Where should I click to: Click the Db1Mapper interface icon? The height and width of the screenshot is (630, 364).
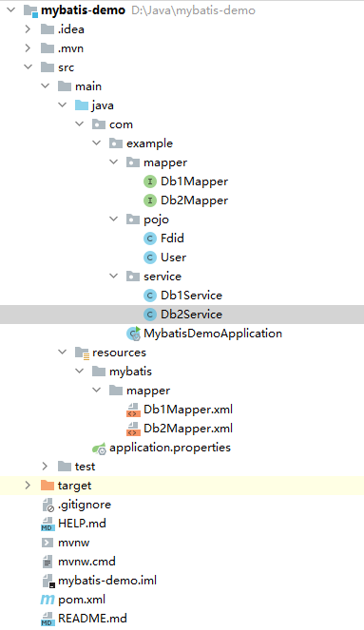click(149, 181)
